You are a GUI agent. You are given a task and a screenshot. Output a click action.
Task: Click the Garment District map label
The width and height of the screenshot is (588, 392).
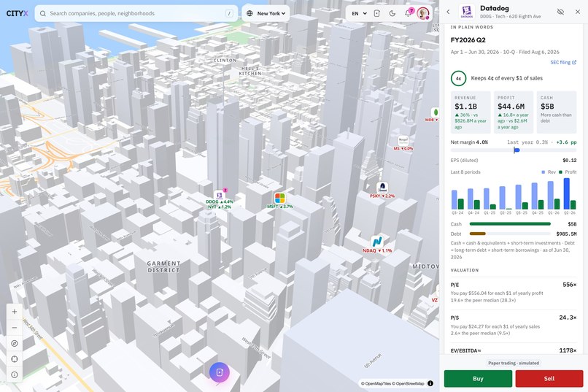point(163,266)
